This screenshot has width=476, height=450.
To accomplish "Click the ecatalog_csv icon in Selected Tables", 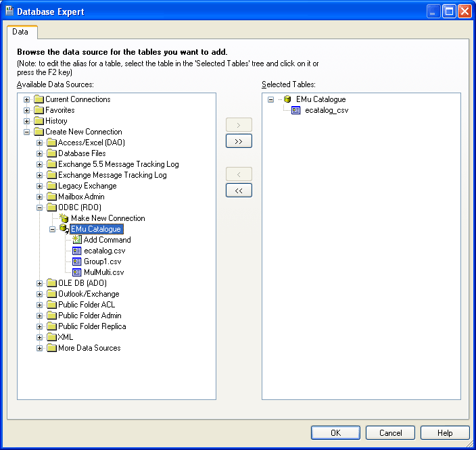I will [296, 110].
